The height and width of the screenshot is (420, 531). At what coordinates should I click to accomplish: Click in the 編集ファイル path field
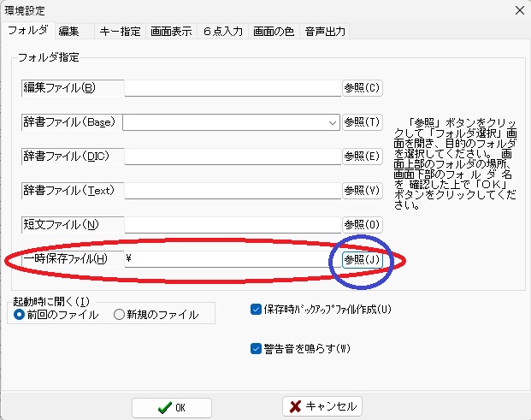click(x=233, y=87)
